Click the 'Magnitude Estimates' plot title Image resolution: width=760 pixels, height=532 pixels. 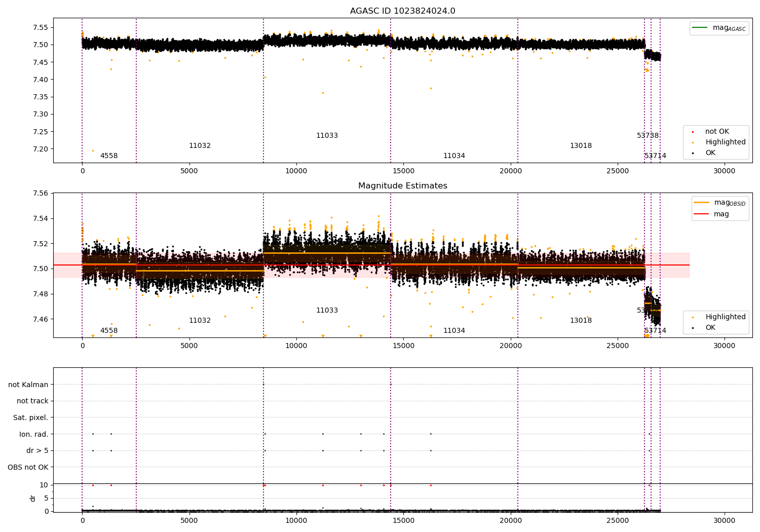pos(402,186)
